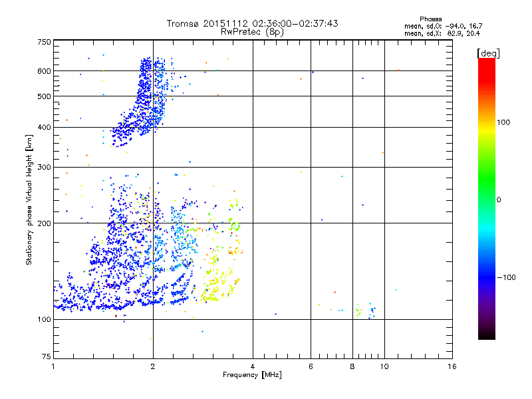Click the '1' frequency axis label
This screenshot has height=399, width=532.
53,366
